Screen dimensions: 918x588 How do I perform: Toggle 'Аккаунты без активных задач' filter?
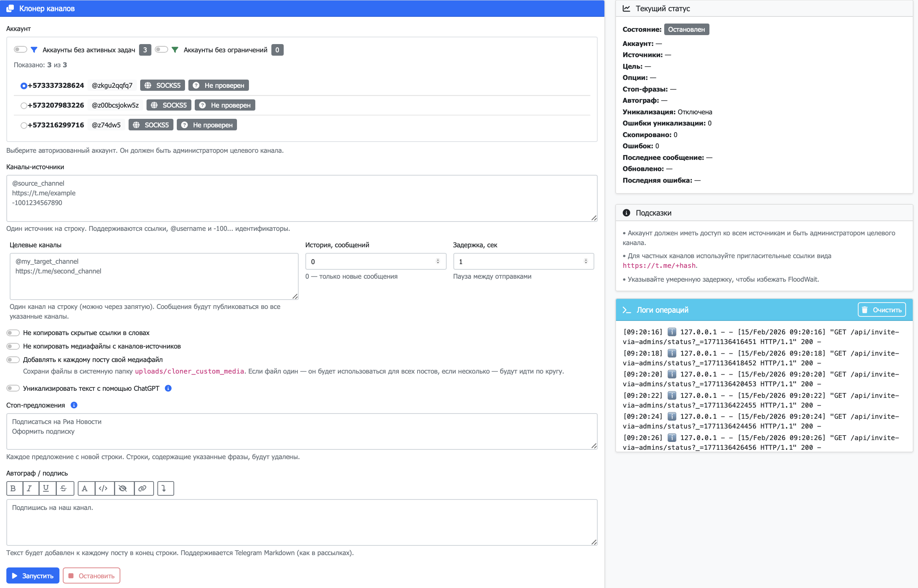click(x=20, y=50)
